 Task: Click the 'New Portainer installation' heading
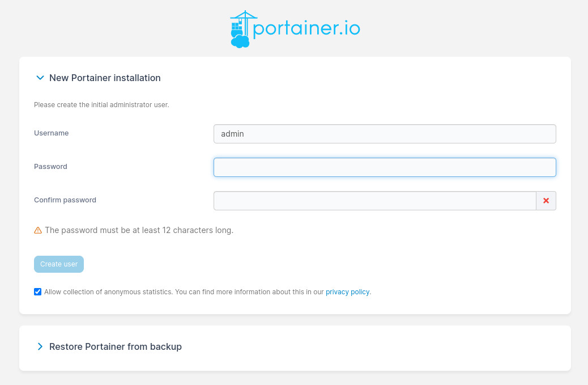pyautogui.click(x=105, y=78)
